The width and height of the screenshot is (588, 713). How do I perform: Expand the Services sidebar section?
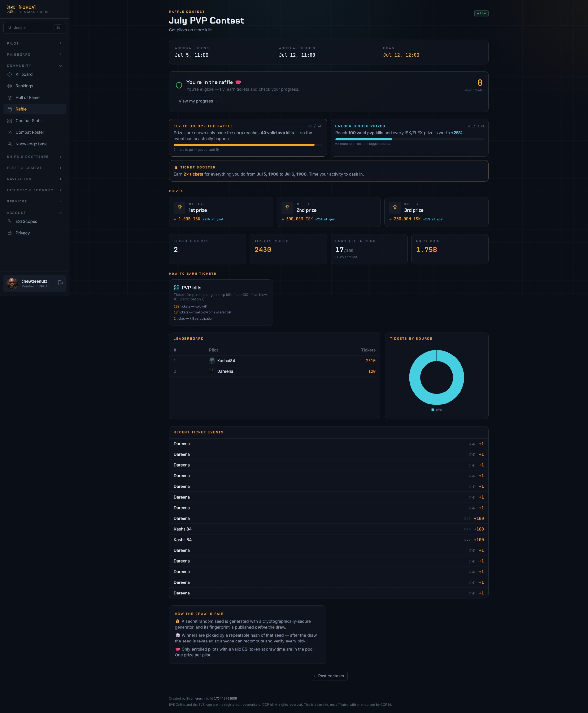tap(35, 201)
